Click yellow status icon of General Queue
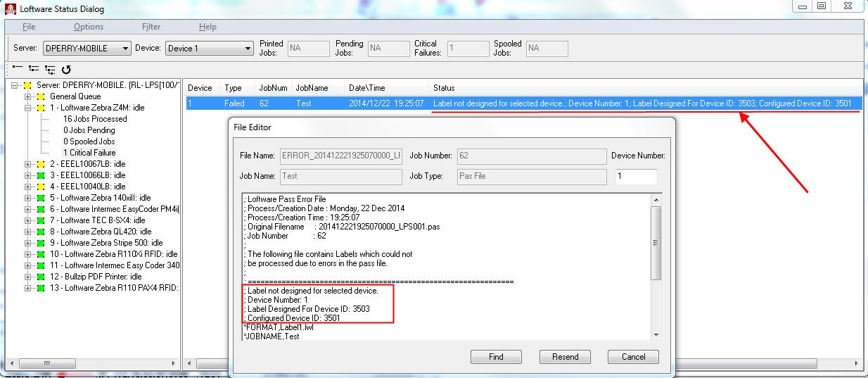The height and width of the screenshot is (378, 868). coord(40,96)
